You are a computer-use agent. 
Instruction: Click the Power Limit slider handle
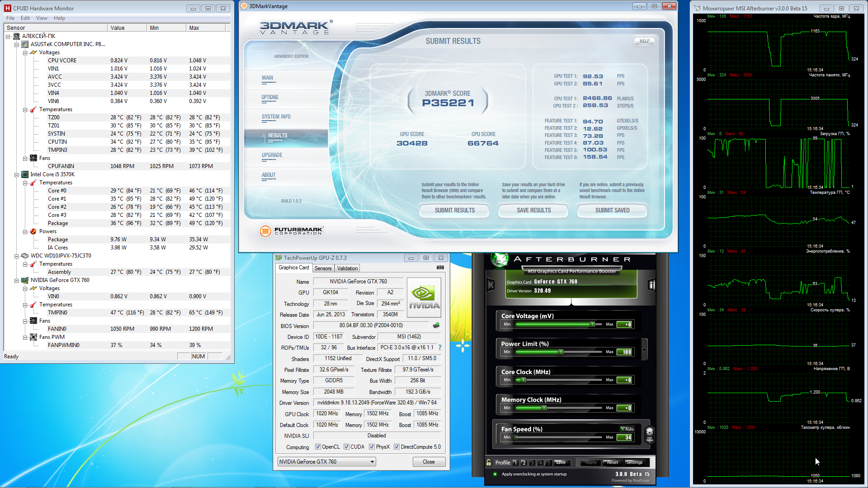tap(561, 352)
